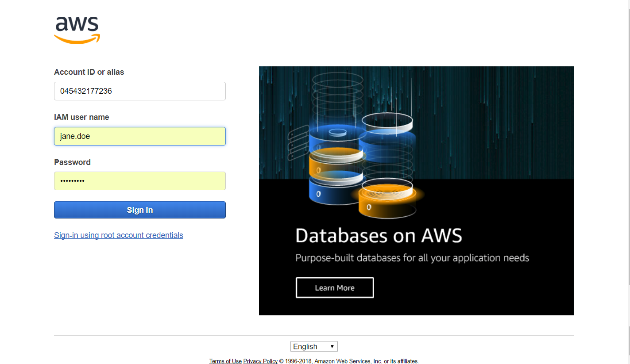Click the "IAM user name" label
This screenshot has height=364, width=630.
point(81,117)
